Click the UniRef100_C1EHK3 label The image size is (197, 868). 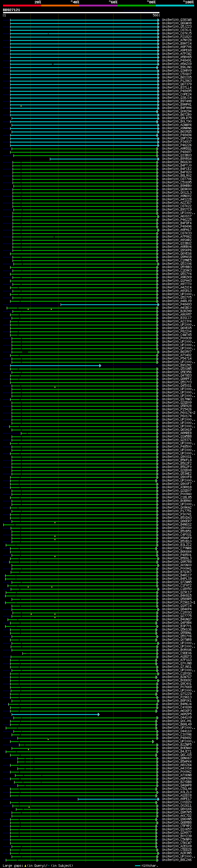click(177, 270)
